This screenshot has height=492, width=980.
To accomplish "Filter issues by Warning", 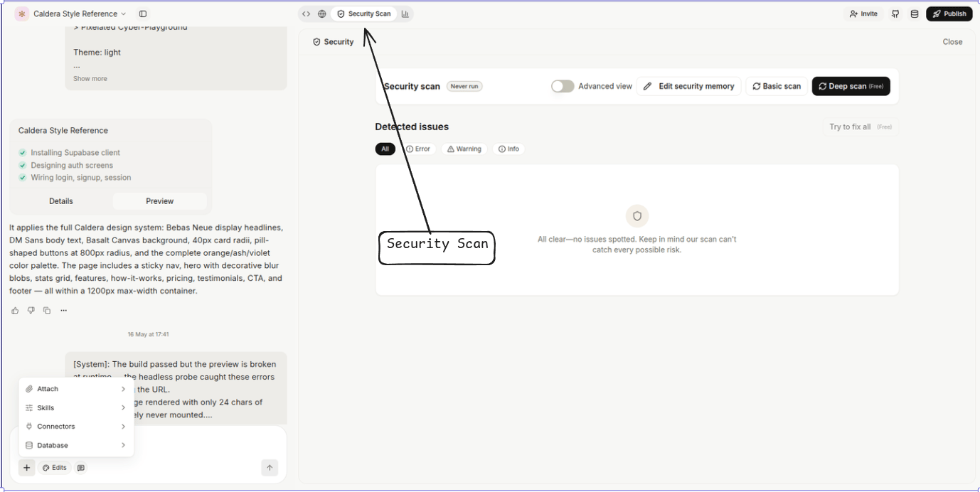I will (464, 149).
